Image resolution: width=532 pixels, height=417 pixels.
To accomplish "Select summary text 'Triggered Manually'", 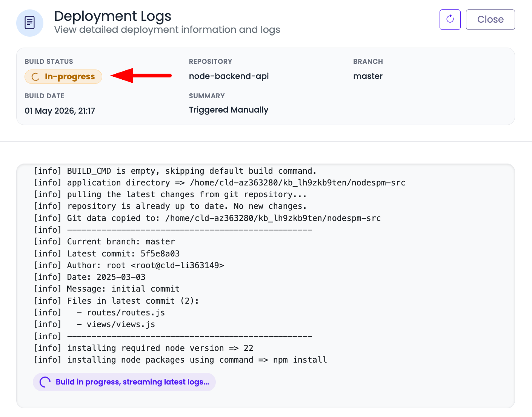I will coord(229,110).
